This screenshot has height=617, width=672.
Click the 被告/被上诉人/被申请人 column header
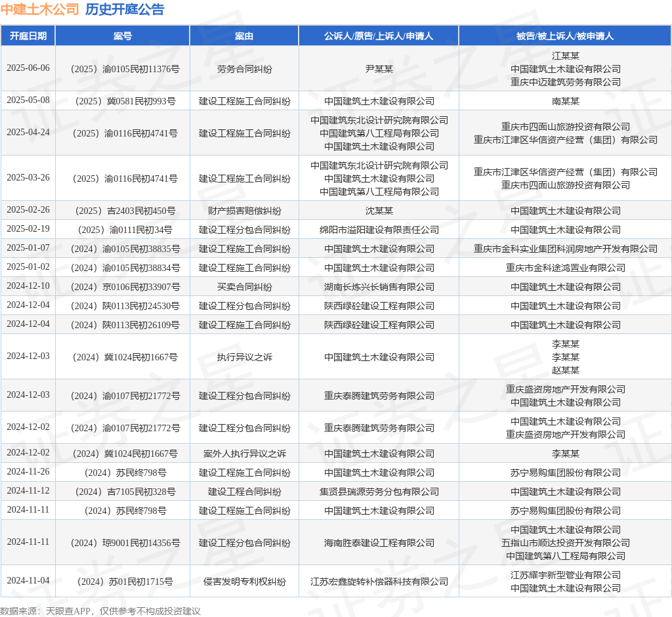565,36
